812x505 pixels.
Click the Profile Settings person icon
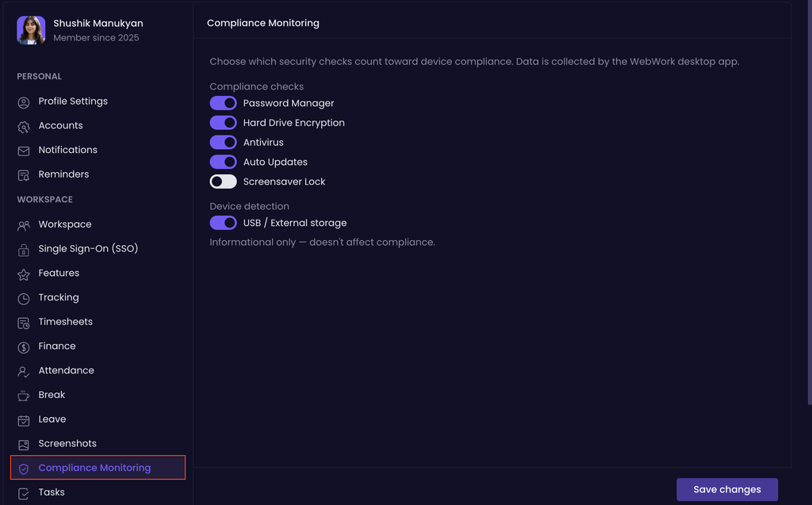tap(23, 102)
